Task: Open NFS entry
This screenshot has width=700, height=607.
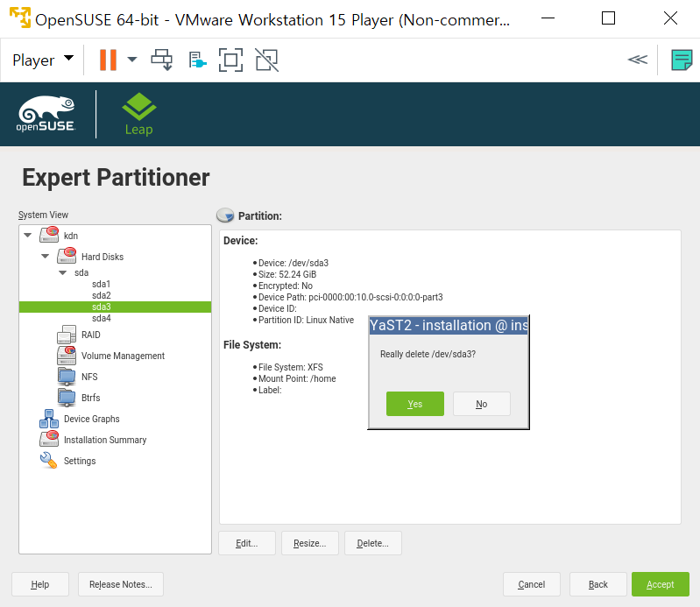Action: [x=89, y=377]
